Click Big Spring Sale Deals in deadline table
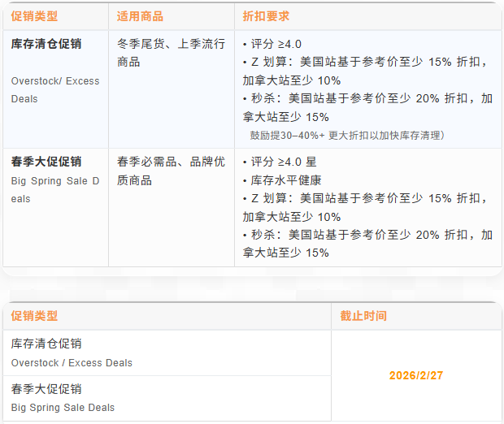 [63, 408]
